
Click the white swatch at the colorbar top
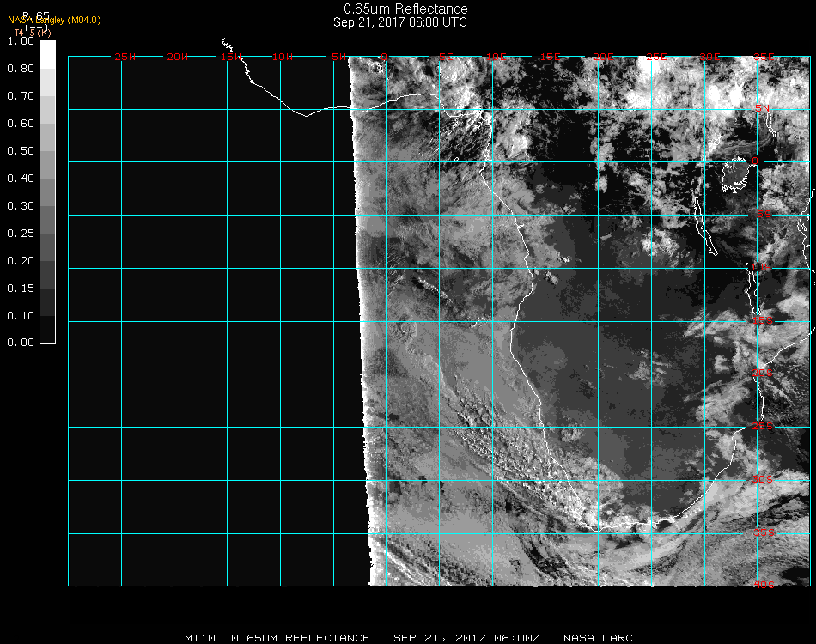coord(47,55)
